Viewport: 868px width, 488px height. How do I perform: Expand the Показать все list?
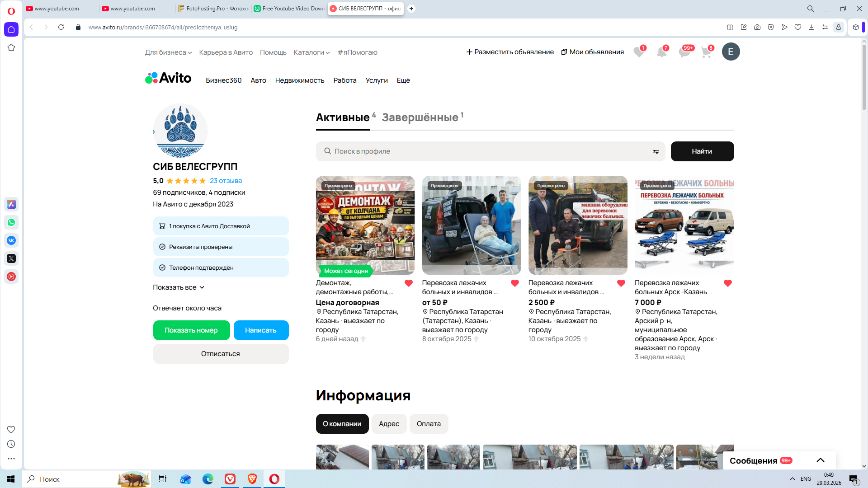179,287
